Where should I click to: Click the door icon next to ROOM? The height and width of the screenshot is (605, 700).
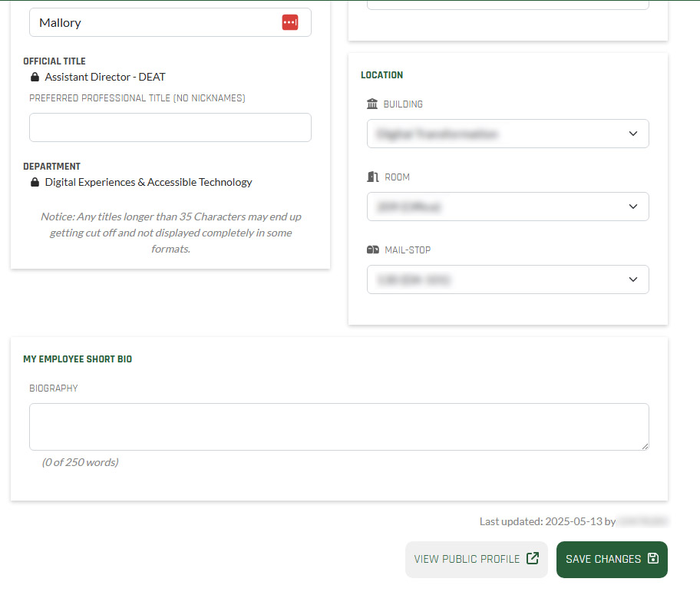pos(372,177)
